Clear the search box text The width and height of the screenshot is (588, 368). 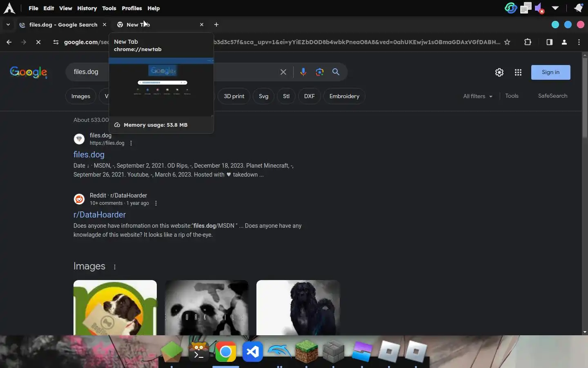[283, 72]
